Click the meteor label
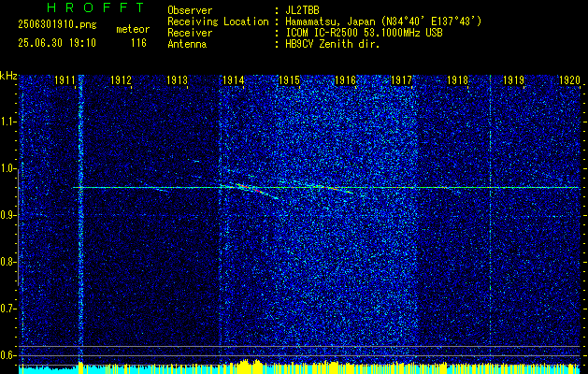Image resolution: width=588 pixels, height=374 pixels. click(x=133, y=29)
